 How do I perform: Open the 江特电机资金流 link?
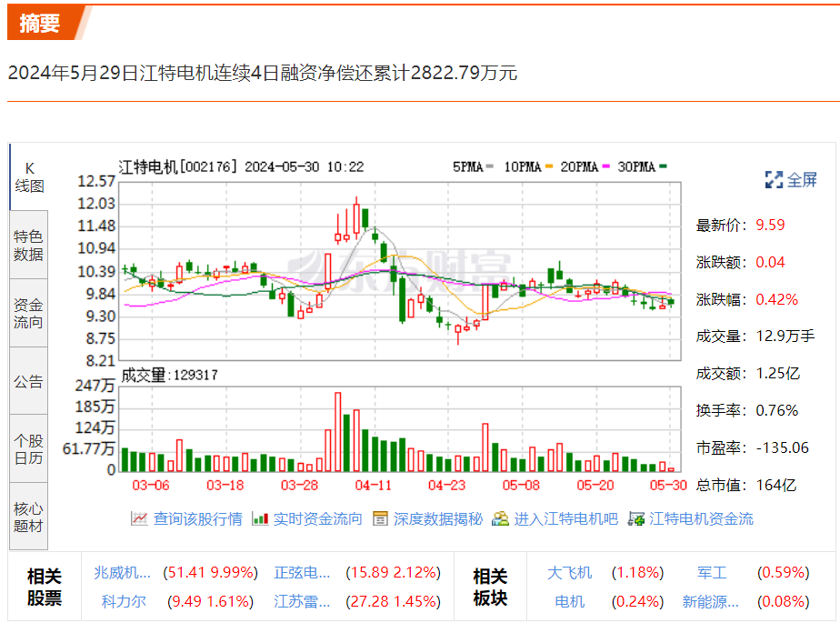point(701,518)
